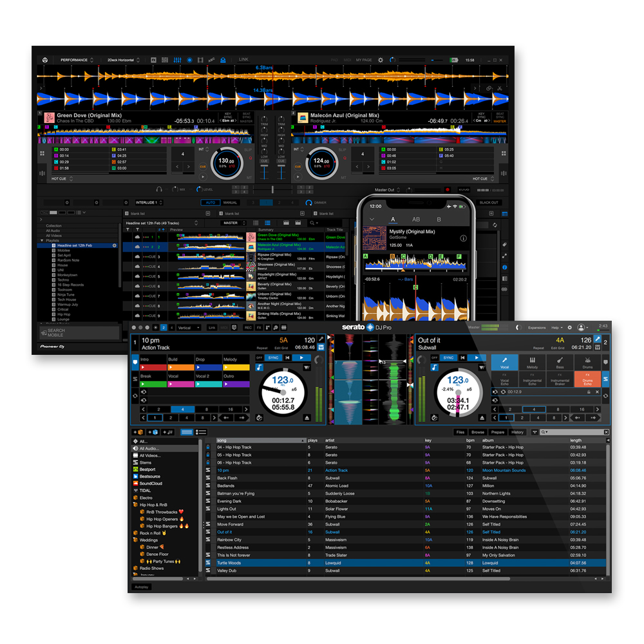The height and width of the screenshot is (644, 644).
Task: Click BLACK OUT button in rekordbox
Action: (x=489, y=202)
